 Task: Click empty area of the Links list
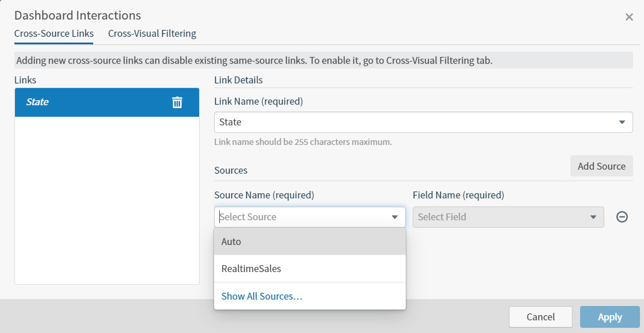click(x=107, y=200)
